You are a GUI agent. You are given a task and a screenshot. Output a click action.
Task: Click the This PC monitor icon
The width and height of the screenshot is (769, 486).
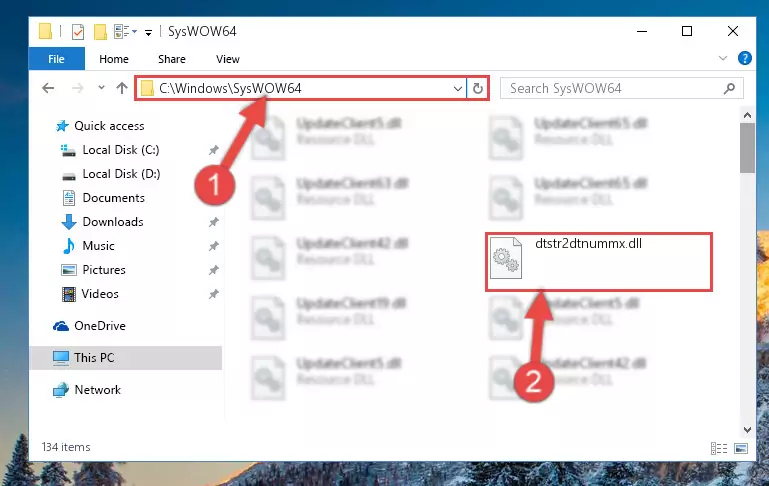[61, 358]
